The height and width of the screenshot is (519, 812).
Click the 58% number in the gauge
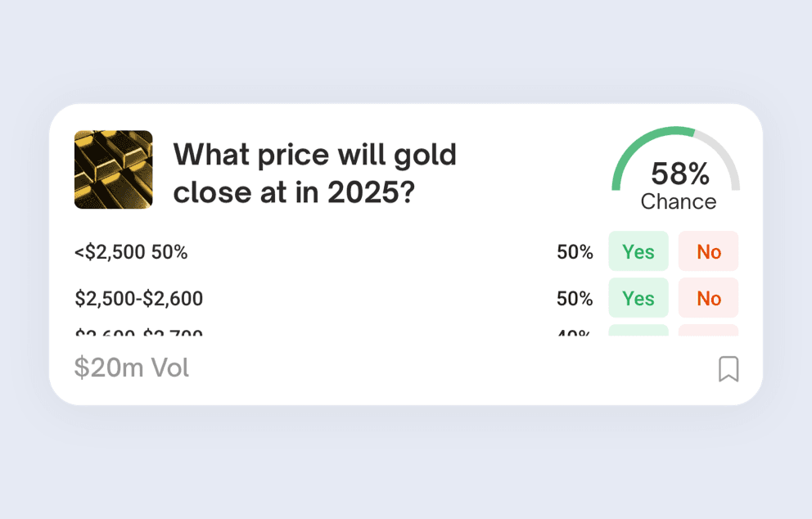point(679,174)
